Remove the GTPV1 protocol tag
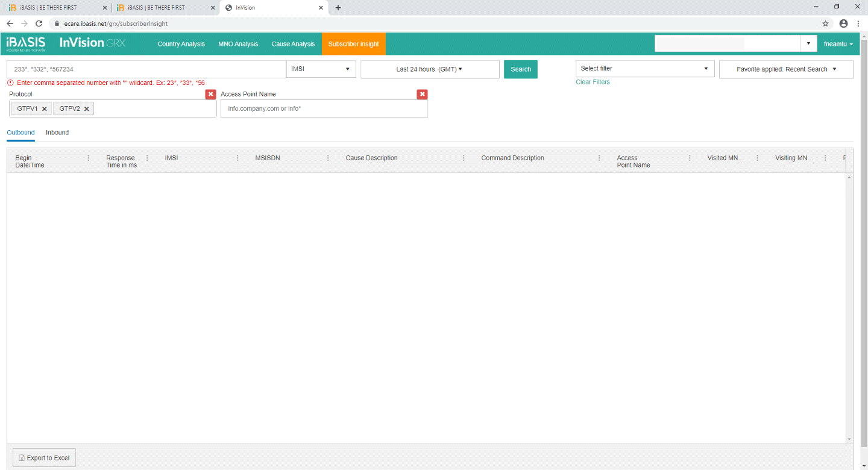868x470 pixels. coord(45,109)
